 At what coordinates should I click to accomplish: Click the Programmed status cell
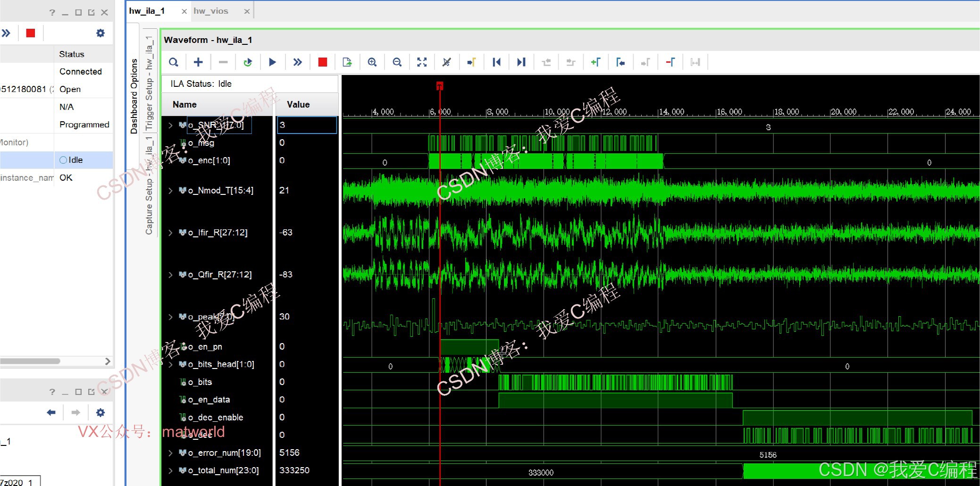[x=84, y=125]
